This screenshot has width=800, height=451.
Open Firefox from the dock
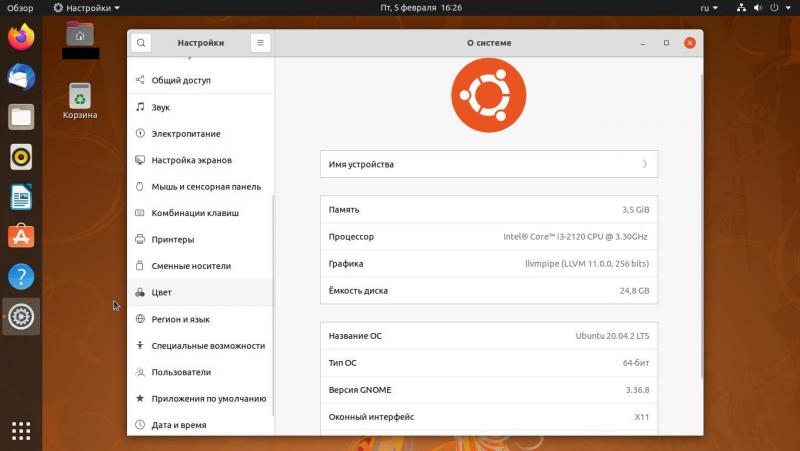[21, 38]
